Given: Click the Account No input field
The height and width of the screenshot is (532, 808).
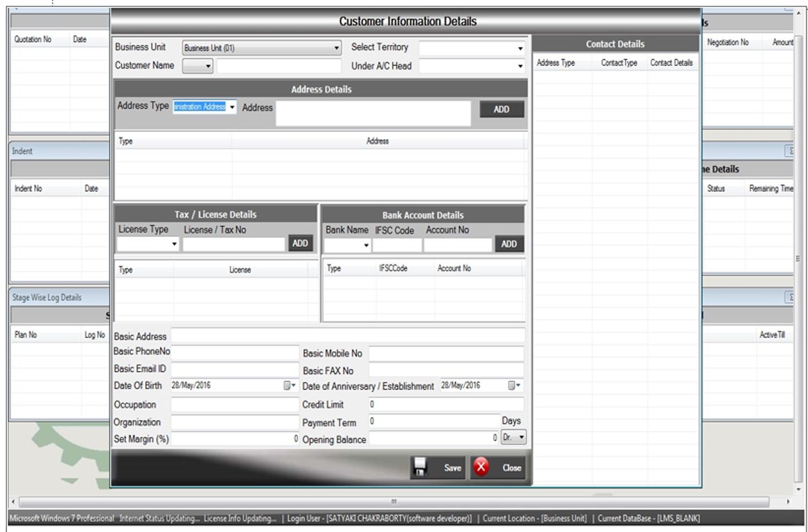Looking at the screenshot, I should click(x=458, y=245).
